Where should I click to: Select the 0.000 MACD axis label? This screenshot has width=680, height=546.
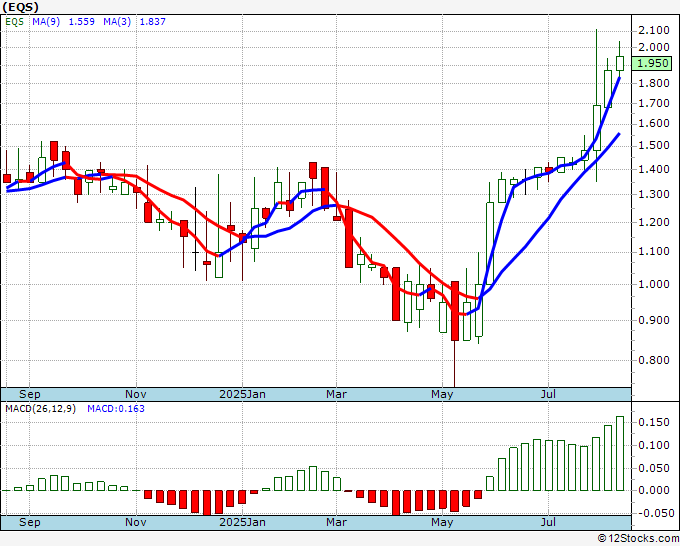(x=654, y=490)
